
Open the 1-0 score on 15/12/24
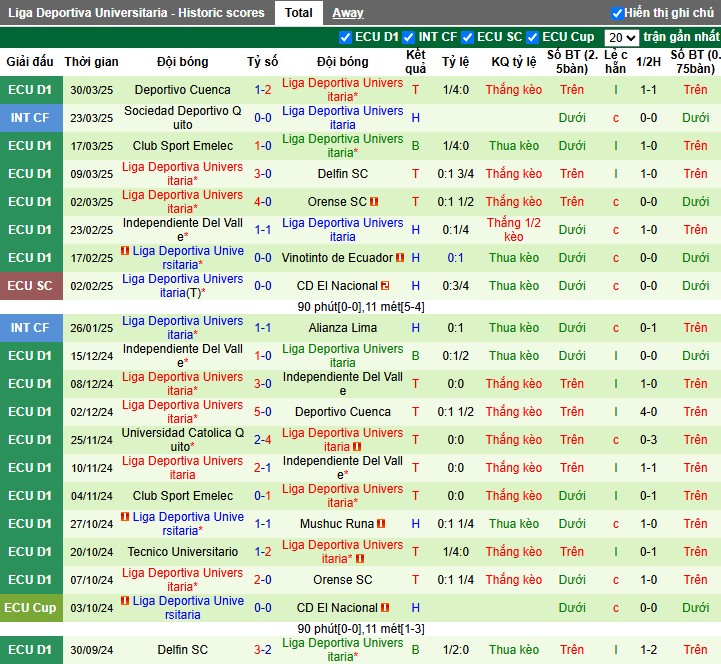[x=263, y=356]
